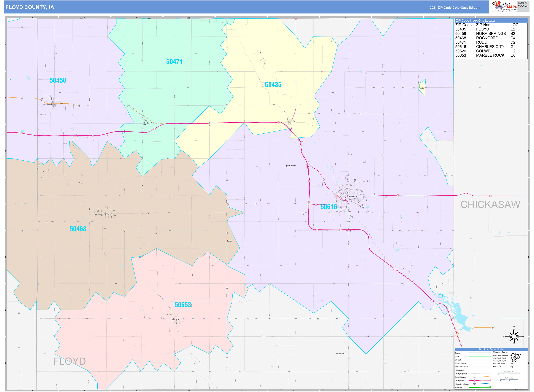Click the County Highways marker in legend
534x392 pixels.
[475, 373]
